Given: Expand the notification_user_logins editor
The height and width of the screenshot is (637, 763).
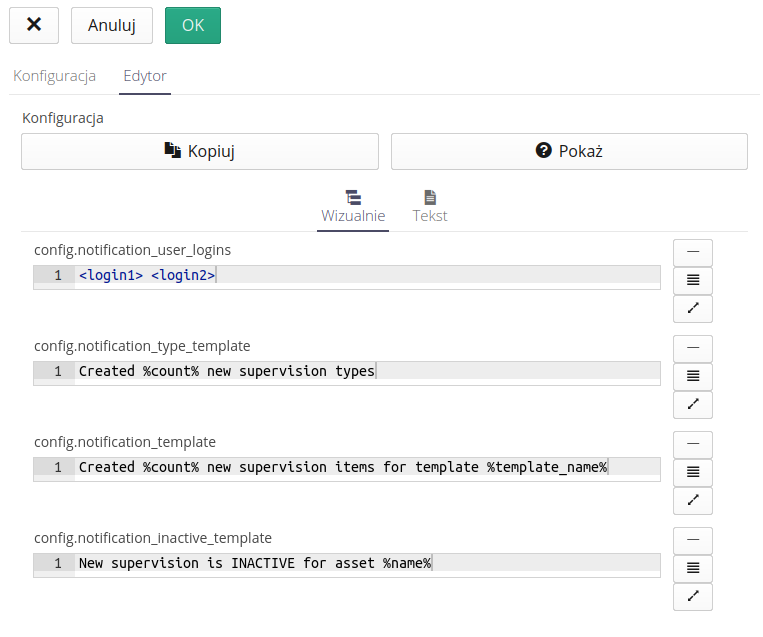Looking at the screenshot, I should (x=693, y=309).
